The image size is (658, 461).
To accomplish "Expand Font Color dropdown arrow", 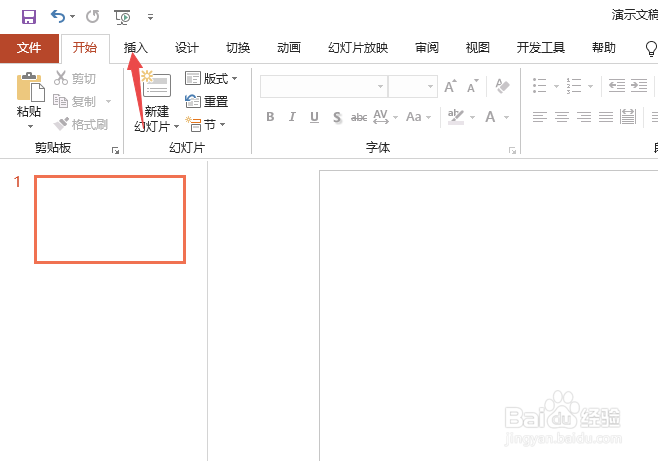I will click(507, 117).
